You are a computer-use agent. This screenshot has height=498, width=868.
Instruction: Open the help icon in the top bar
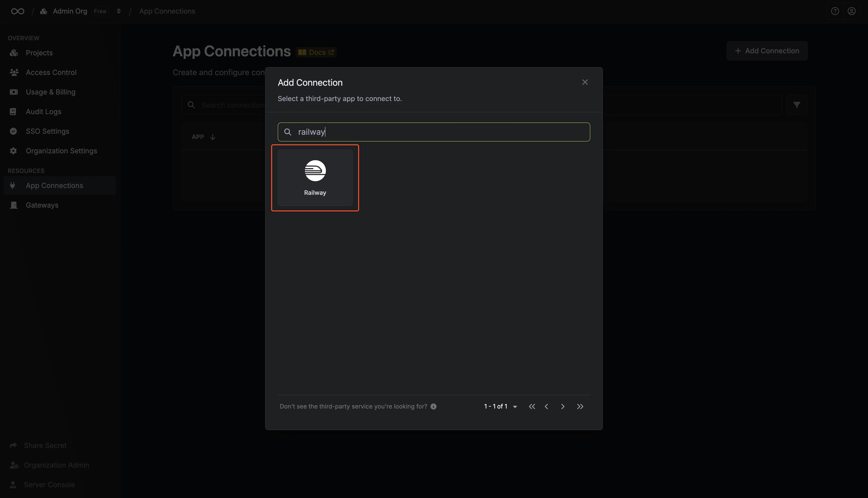click(x=835, y=11)
